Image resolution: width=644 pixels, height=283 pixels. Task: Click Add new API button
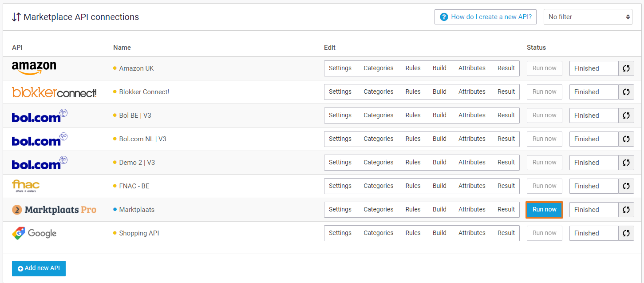tap(39, 268)
